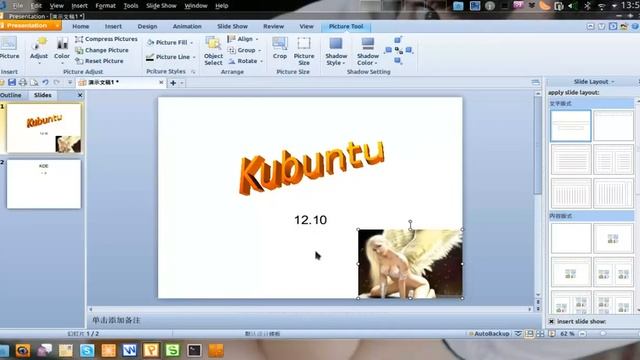Screen dimensions: 640x360
Task: Start slide show from status bar icon
Action: click(x=551, y=333)
